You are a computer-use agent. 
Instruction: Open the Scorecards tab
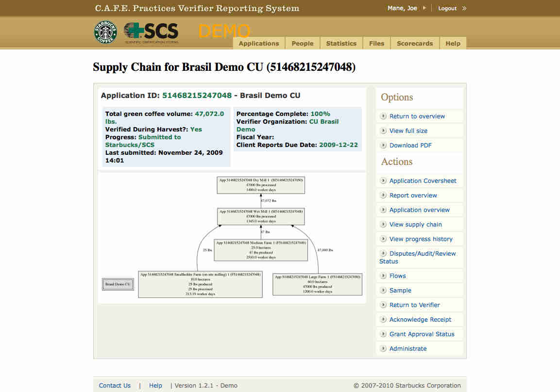[x=415, y=43]
